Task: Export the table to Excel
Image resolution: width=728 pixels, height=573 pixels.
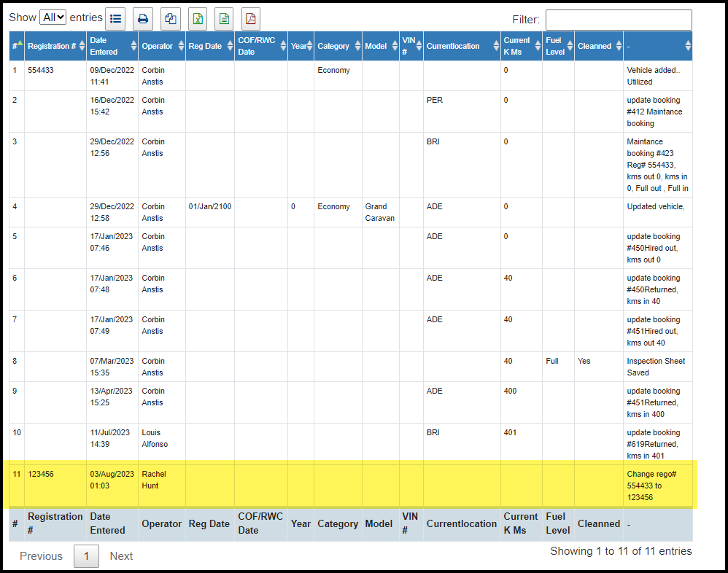Action: 197,18
